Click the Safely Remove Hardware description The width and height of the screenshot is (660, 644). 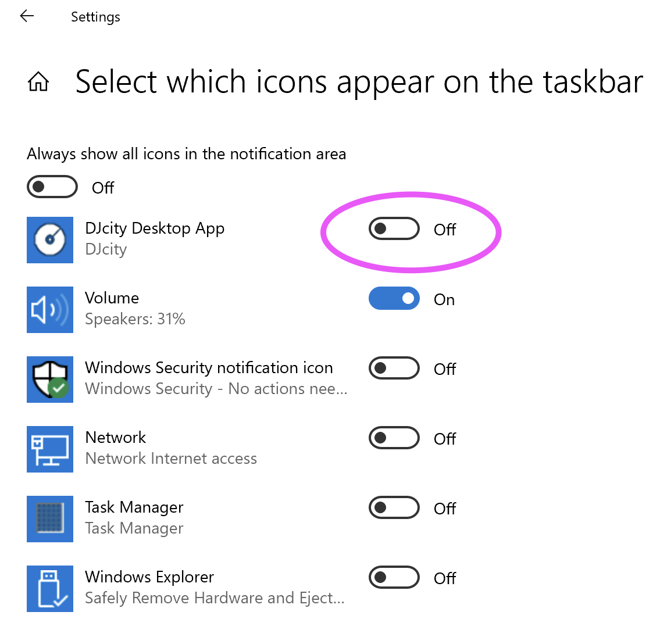tap(215, 598)
